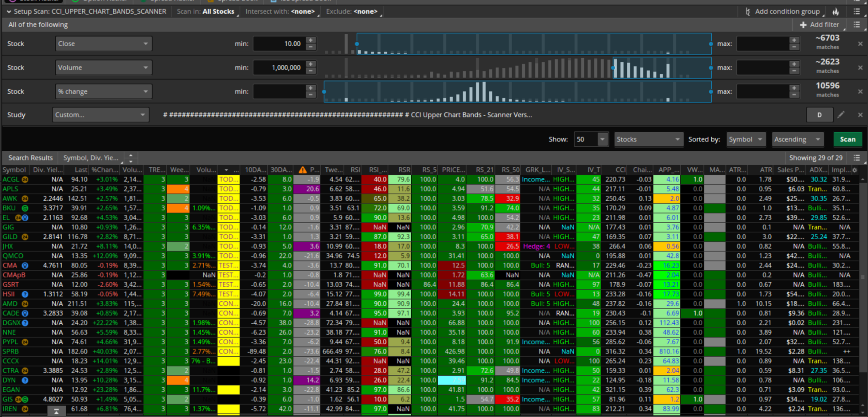Viewport: 868px width, 417px height.
Task: Click the flame sizzle index icon
Action: coord(836,12)
